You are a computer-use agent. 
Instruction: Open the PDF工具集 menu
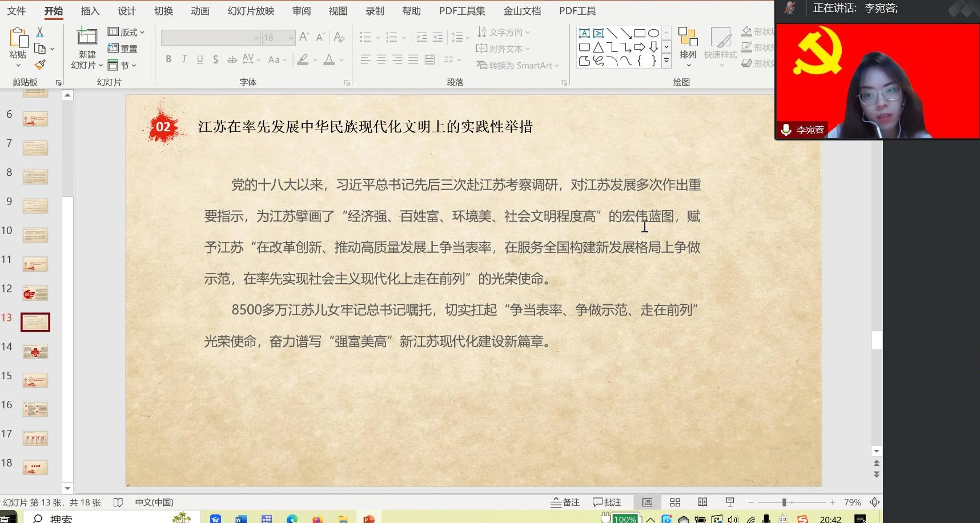click(462, 10)
